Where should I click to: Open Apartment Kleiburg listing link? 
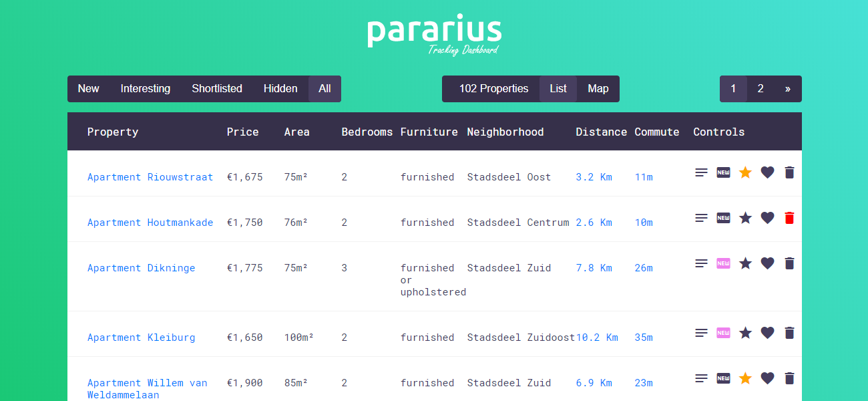[x=142, y=338]
